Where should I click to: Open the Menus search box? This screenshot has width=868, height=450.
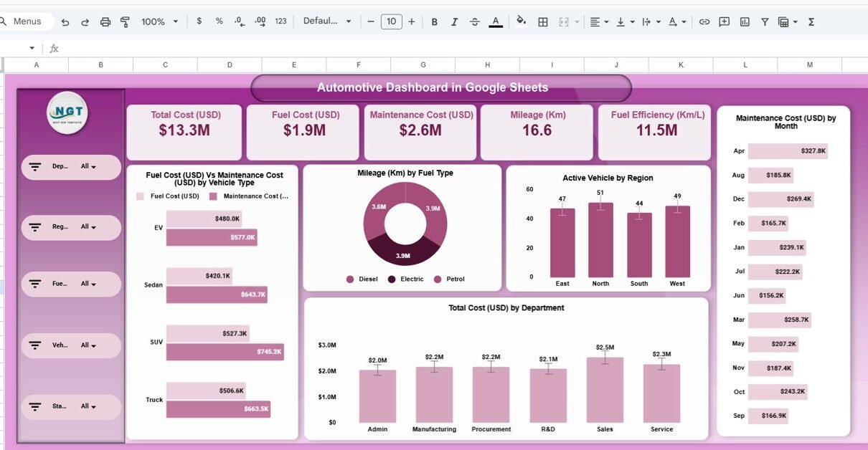[27, 21]
